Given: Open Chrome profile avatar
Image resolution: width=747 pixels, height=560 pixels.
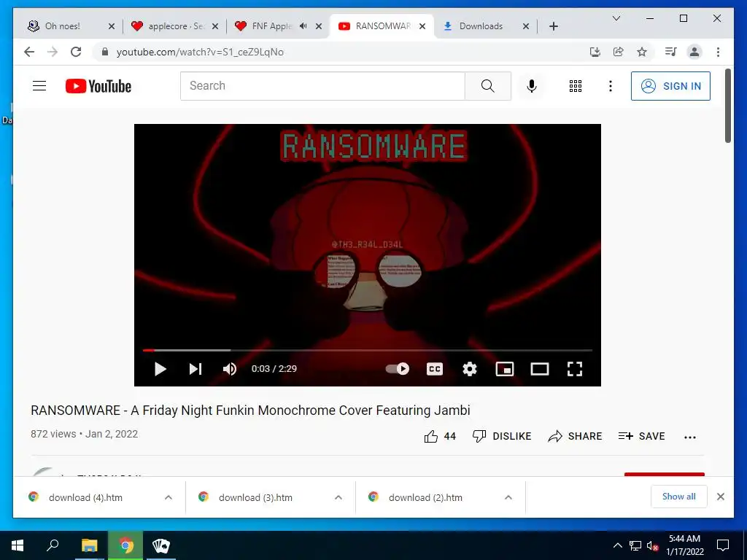Looking at the screenshot, I should tap(694, 52).
